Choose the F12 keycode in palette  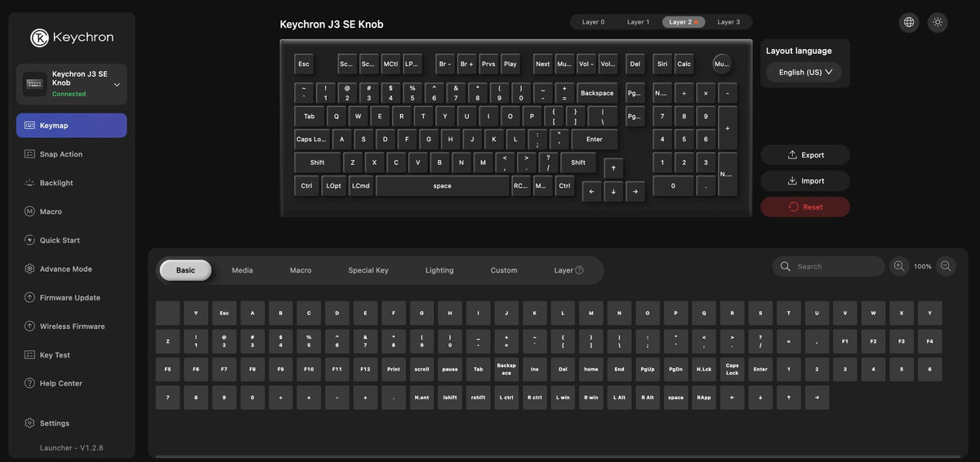(365, 369)
